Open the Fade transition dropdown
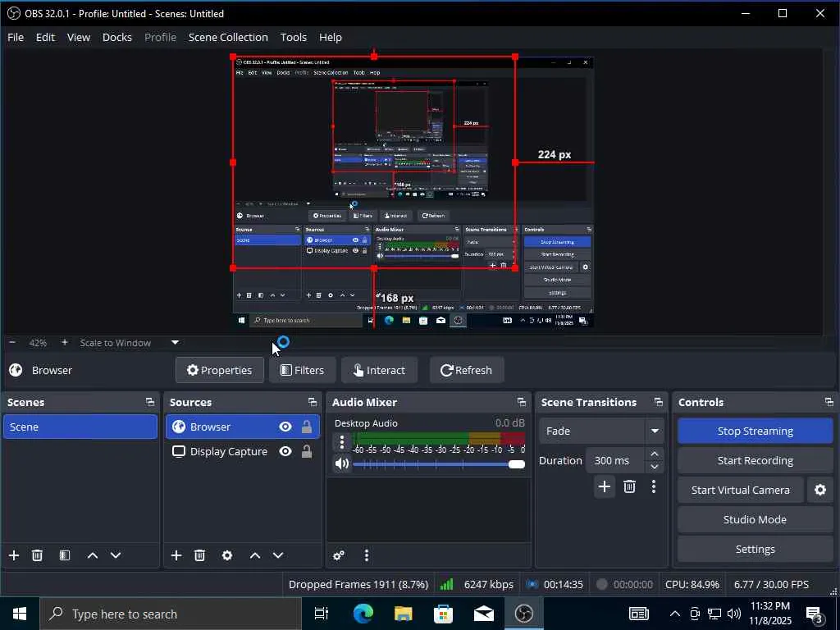 (x=601, y=431)
